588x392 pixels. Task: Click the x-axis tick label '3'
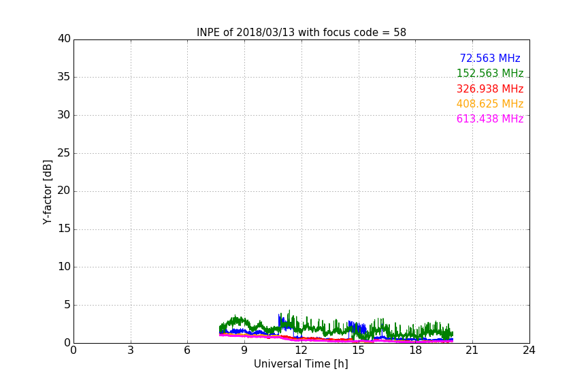(x=131, y=350)
